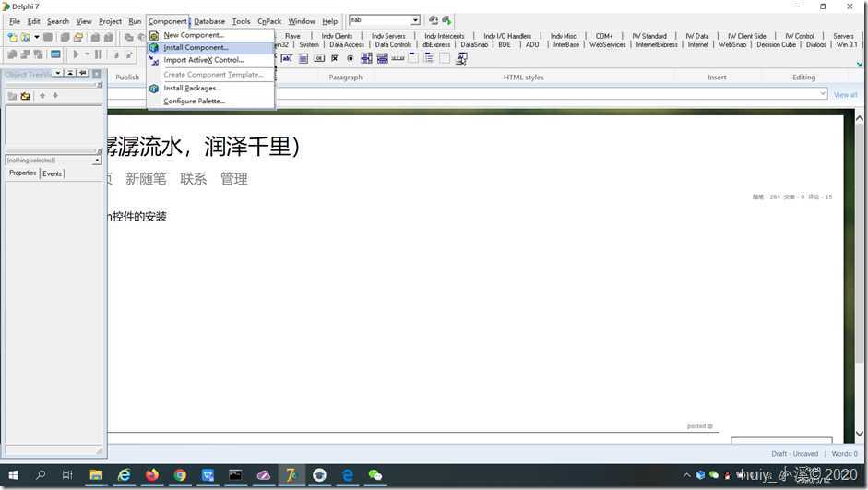The width and height of the screenshot is (868, 490).
Task: Open the Database menu
Action: point(209,21)
